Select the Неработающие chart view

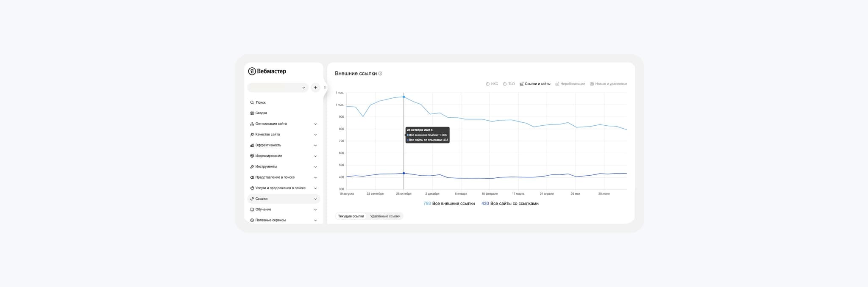click(x=570, y=84)
